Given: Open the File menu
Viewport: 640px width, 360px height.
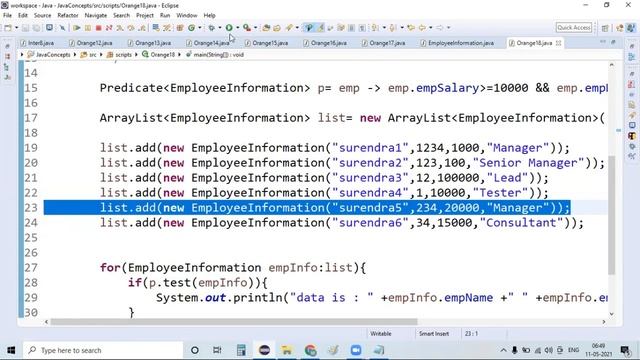Looking at the screenshot, I should click(7, 15).
